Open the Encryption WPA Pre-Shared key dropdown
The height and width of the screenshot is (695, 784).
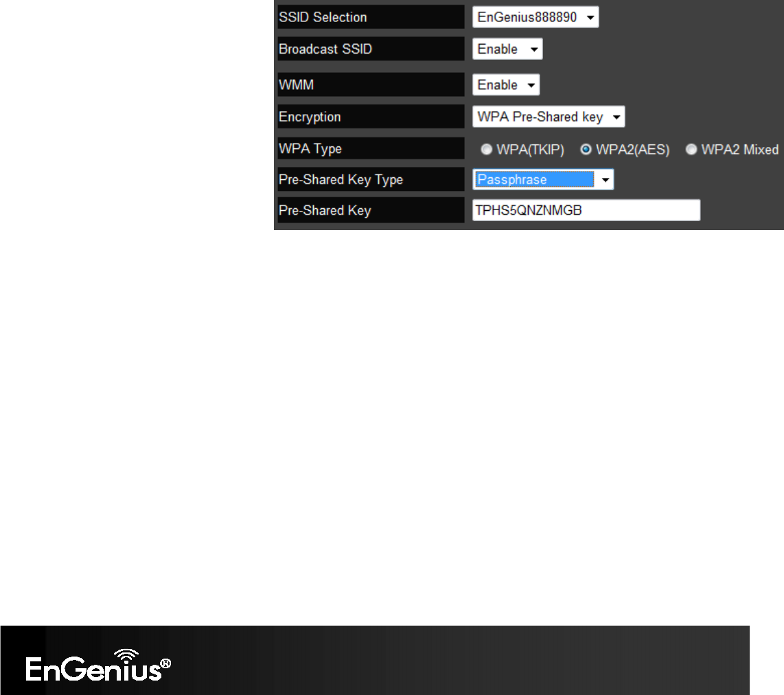point(549,117)
